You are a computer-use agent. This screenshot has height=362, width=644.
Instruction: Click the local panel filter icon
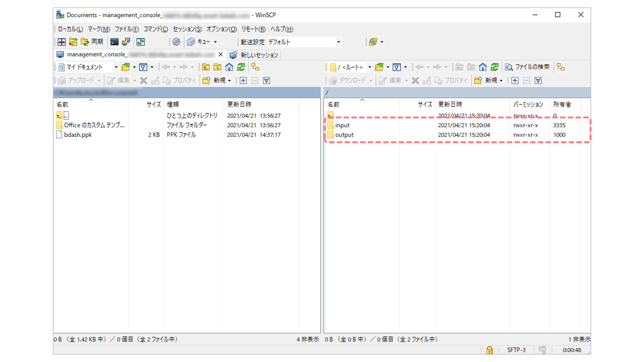tap(143, 67)
